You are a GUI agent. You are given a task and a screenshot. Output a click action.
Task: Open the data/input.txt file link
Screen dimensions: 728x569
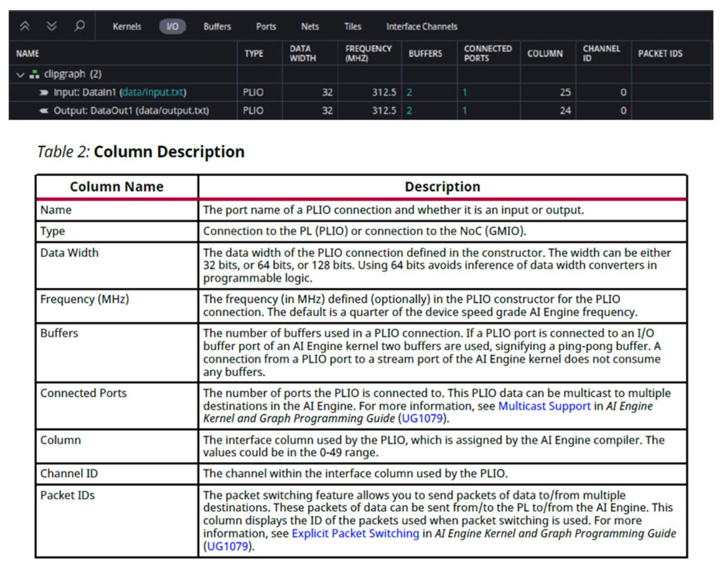coord(154,92)
